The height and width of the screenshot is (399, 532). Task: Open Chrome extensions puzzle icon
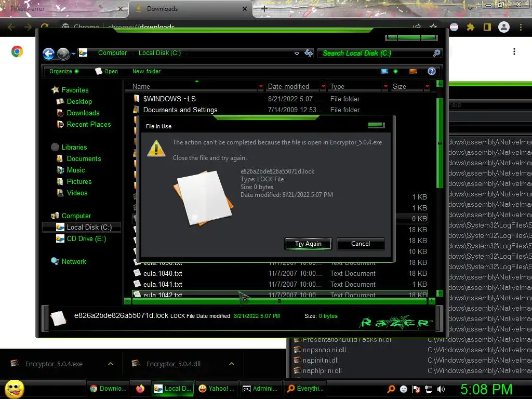[x=470, y=27]
